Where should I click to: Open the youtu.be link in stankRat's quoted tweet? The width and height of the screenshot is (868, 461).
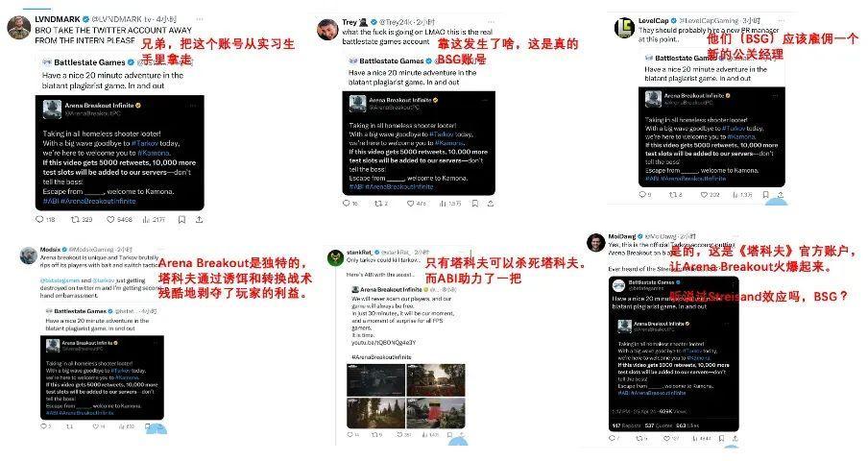tap(384, 343)
